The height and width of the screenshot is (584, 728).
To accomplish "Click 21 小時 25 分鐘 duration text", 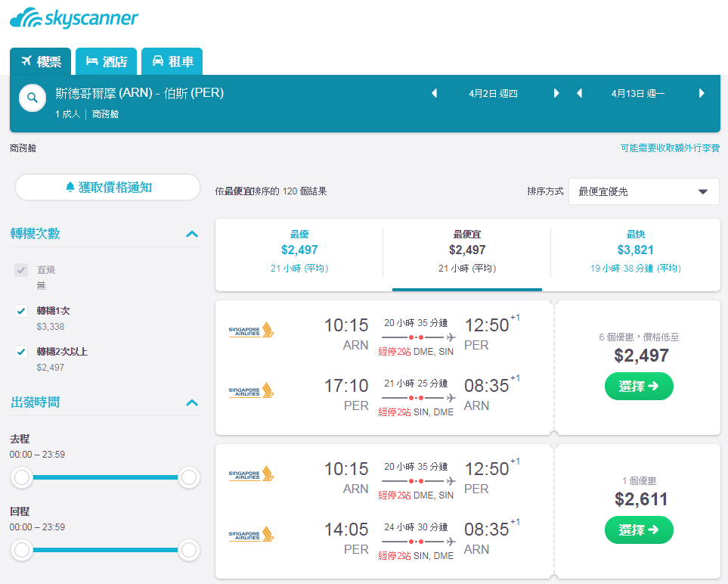I will [x=416, y=384].
